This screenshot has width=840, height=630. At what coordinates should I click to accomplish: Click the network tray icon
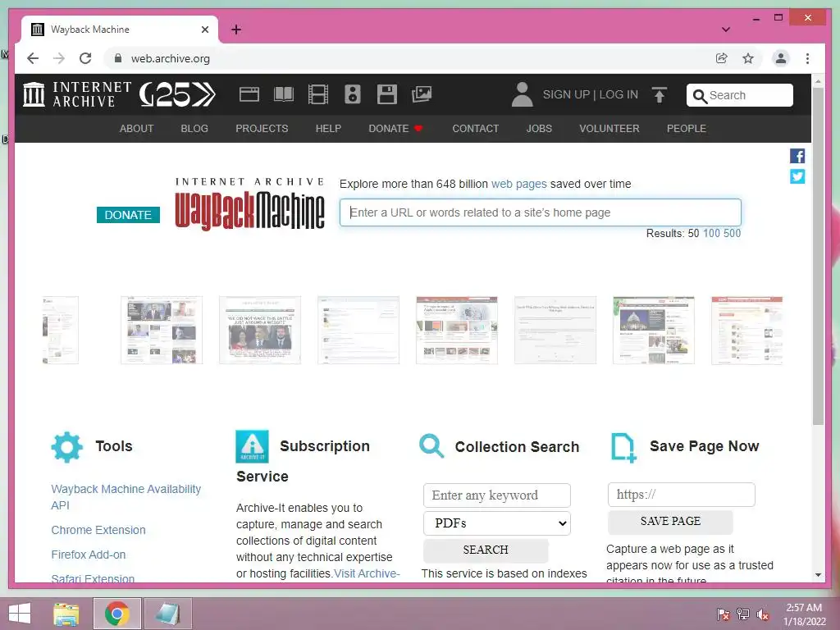pyautogui.click(x=743, y=614)
